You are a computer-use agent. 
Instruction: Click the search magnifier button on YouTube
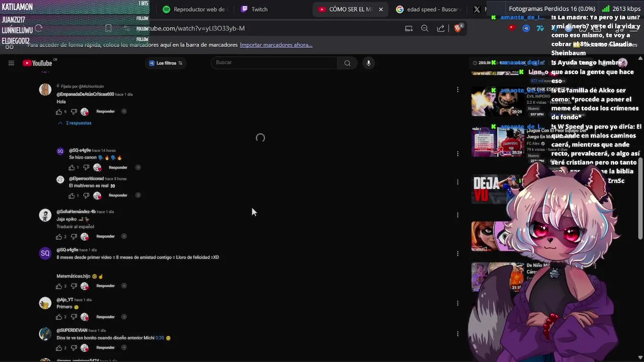tap(347, 63)
